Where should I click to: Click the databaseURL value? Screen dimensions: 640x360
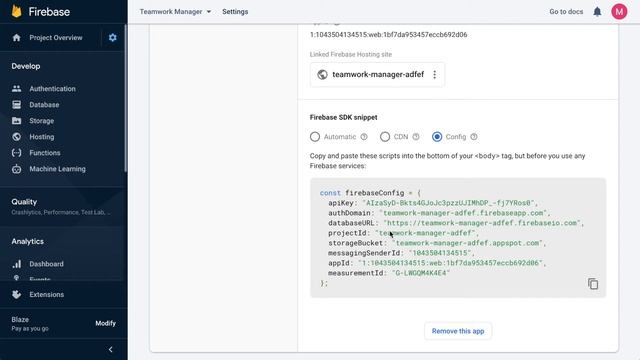pyautogui.click(x=482, y=223)
